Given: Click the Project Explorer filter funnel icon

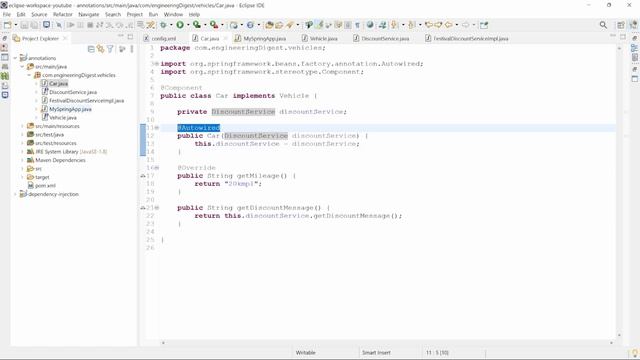Looking at the screenshot, I should [x=110, y=49].
